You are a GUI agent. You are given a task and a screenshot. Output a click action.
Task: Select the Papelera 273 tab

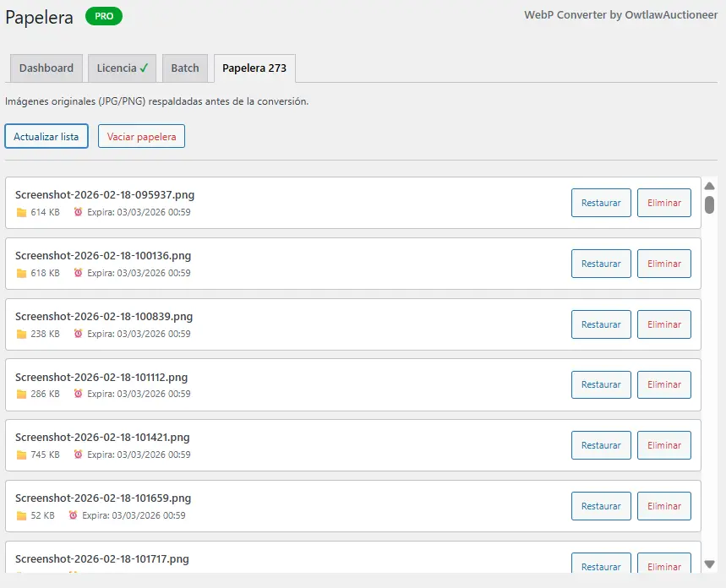[x=254, y=68]
